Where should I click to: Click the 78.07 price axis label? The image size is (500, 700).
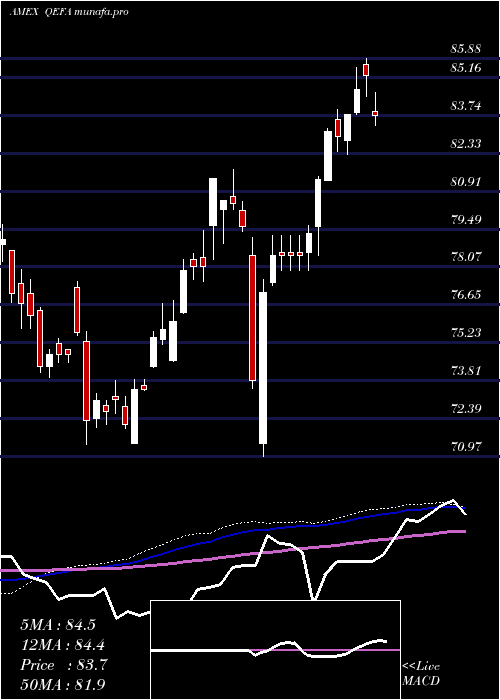click(x=466, y=257)
